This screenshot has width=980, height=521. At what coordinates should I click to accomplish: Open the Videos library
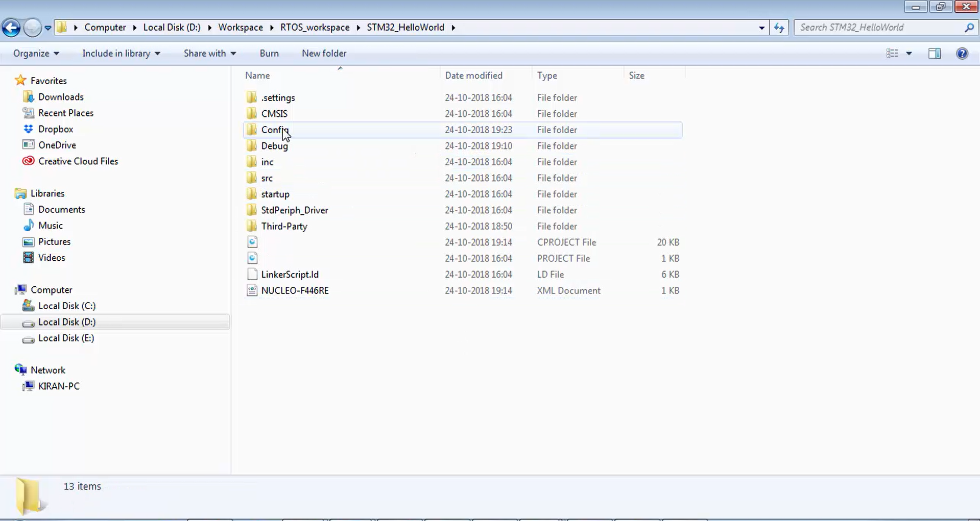(52, 258)
